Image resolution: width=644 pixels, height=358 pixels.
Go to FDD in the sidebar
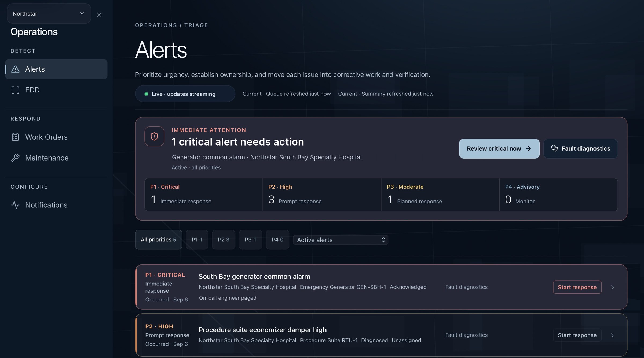56,90
